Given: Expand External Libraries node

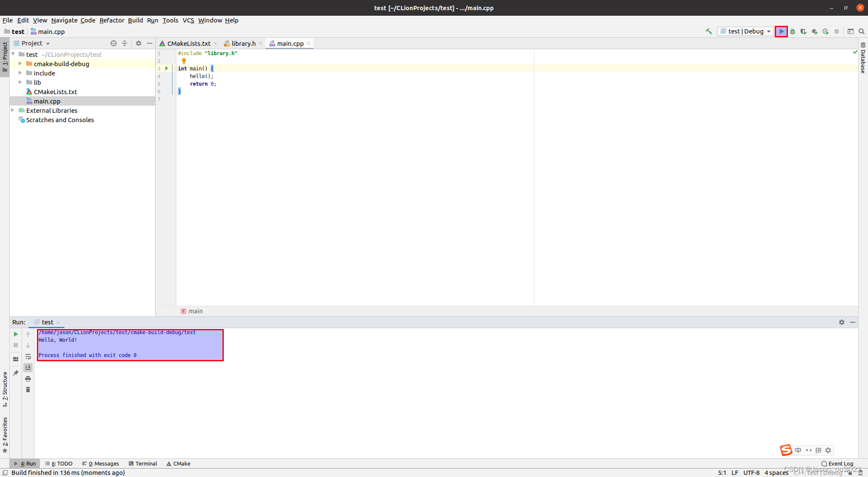Looking at the screenshot, I should (x=13, y=110).
